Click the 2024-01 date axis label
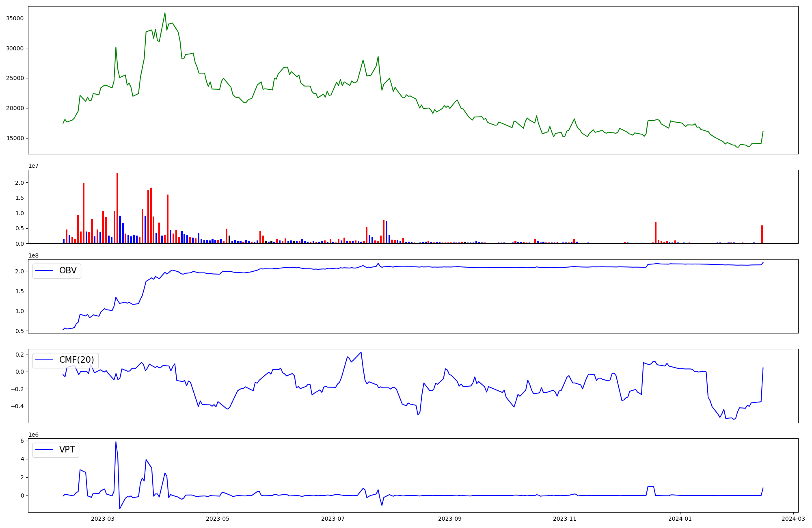The height and width of the screenshot is (528, 812). (x=680, y=519)
